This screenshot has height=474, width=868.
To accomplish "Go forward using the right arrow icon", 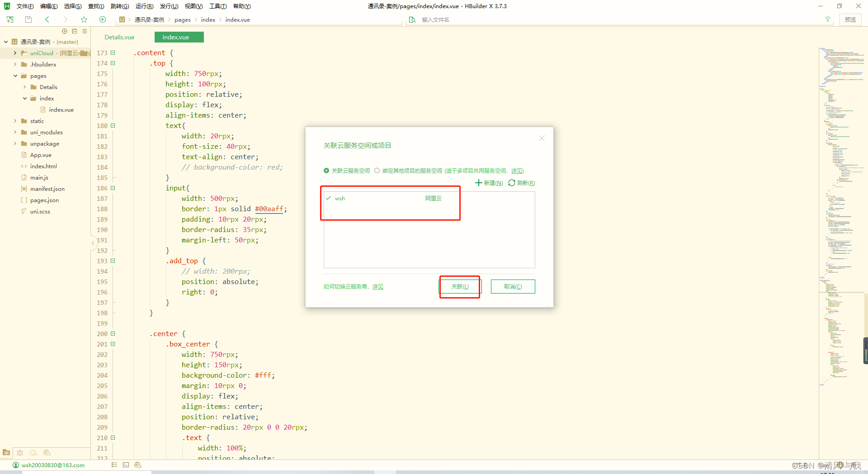I will click(x=66, y=19).
